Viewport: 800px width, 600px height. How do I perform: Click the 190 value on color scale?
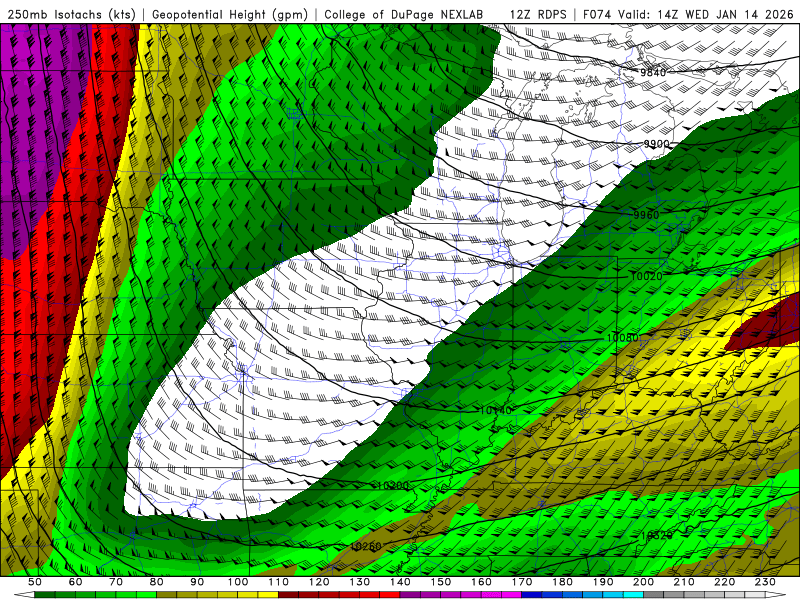pyautogui.click(x=603, y=582)
